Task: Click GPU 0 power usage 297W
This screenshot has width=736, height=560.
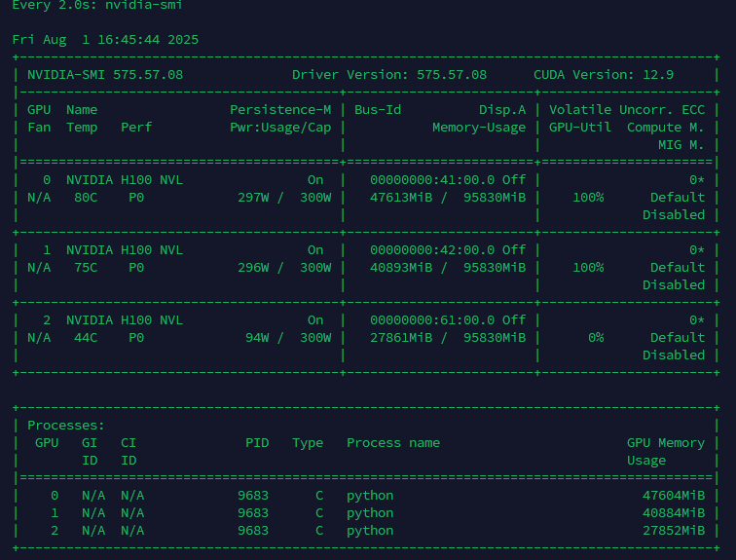Action: (x=253, y=198)
